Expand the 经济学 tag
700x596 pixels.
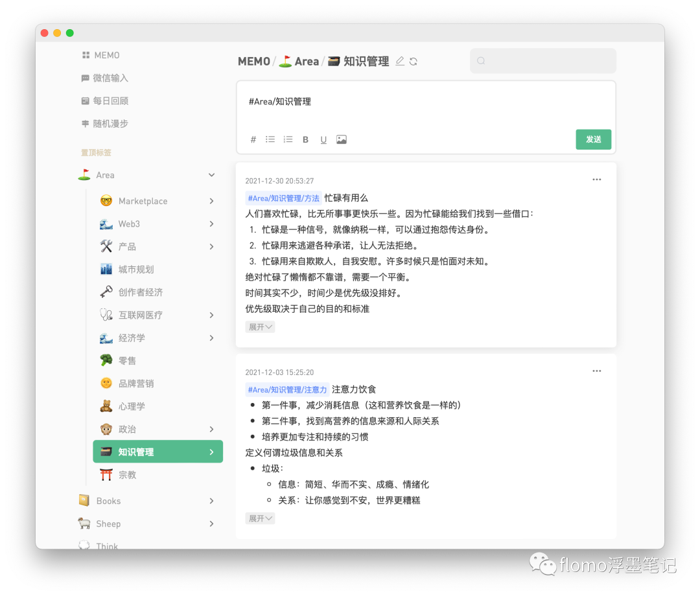[x=211, y=338]
